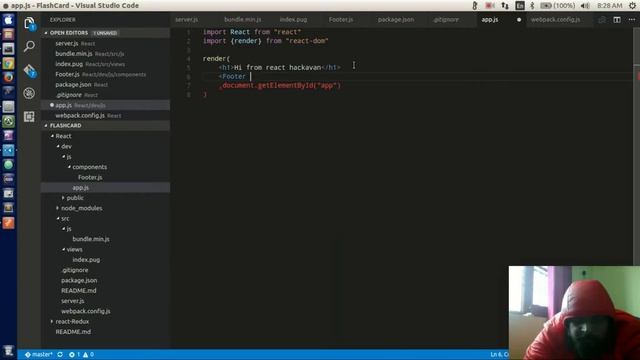Expand the public folder
Screen dimensions: 640x360
[75, 198]
